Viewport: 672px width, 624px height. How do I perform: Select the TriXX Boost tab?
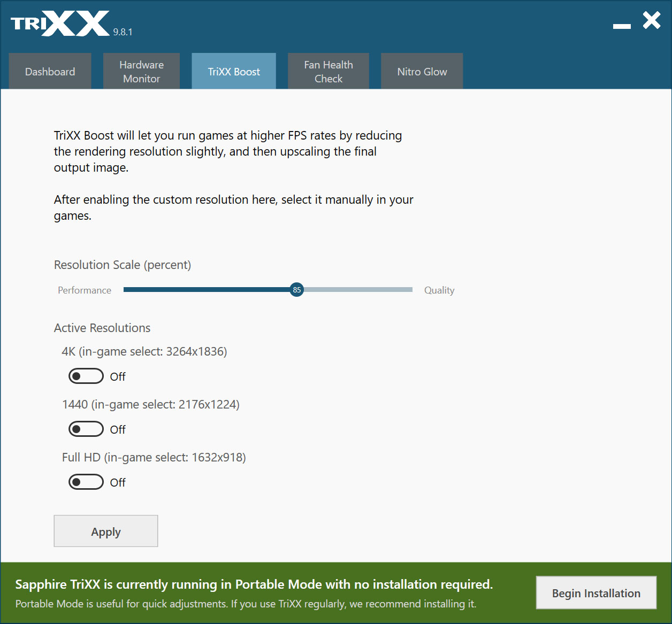[x=234, y=72]
